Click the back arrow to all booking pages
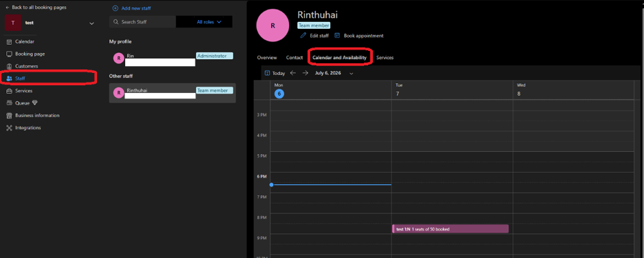The image size is (644, 258). coord(8,8)
